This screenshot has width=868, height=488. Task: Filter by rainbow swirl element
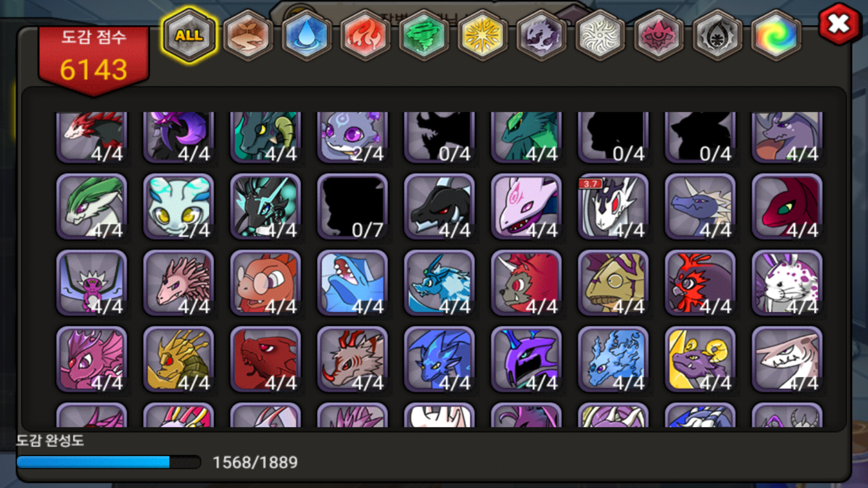[x=776, y=35]
